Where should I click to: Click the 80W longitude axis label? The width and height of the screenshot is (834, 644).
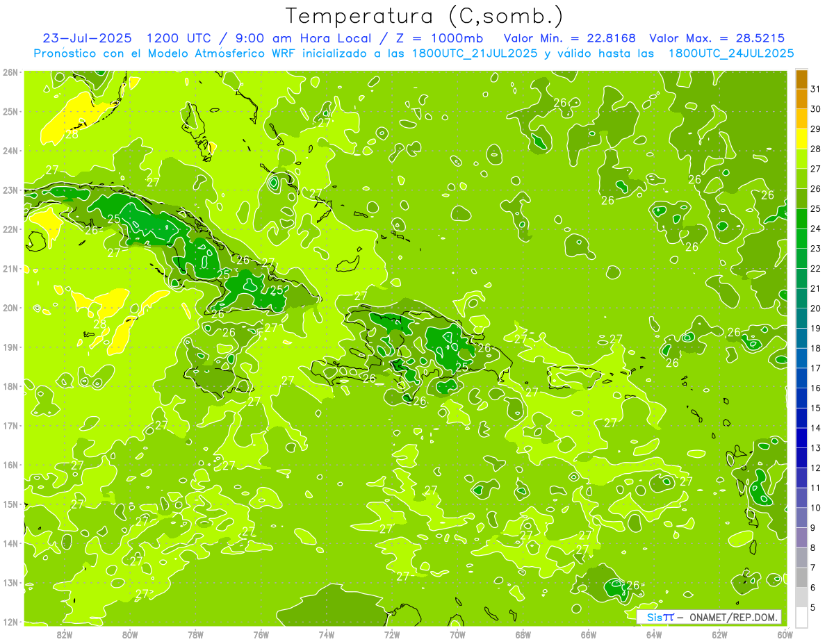pyautogui.click(x=130, y=634)
